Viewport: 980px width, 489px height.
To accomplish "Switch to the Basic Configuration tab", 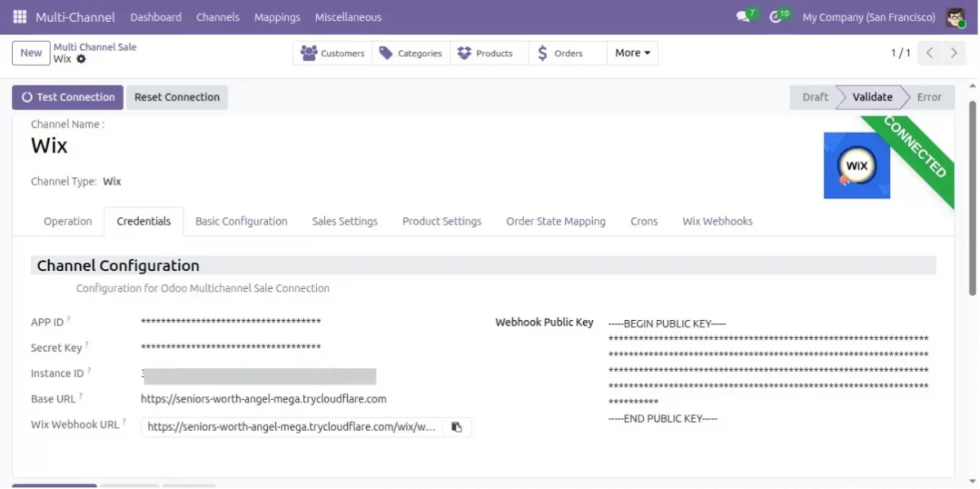I will (x=241, y=221).
